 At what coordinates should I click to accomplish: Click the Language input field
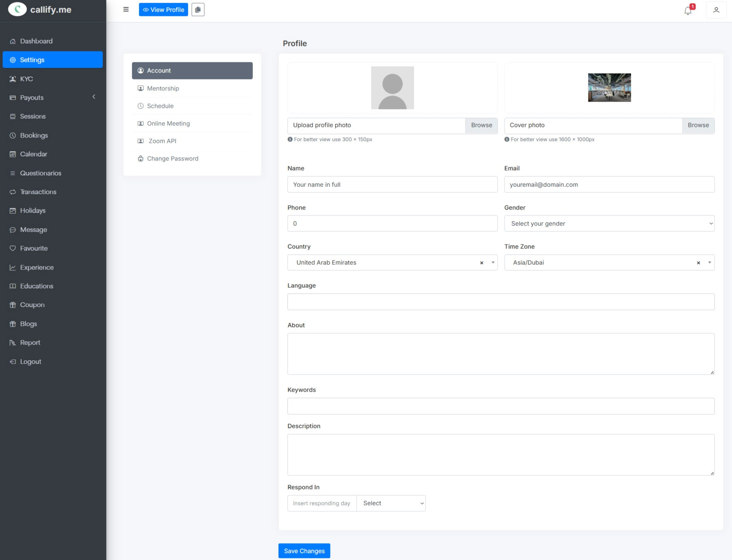tap(501, 302)
